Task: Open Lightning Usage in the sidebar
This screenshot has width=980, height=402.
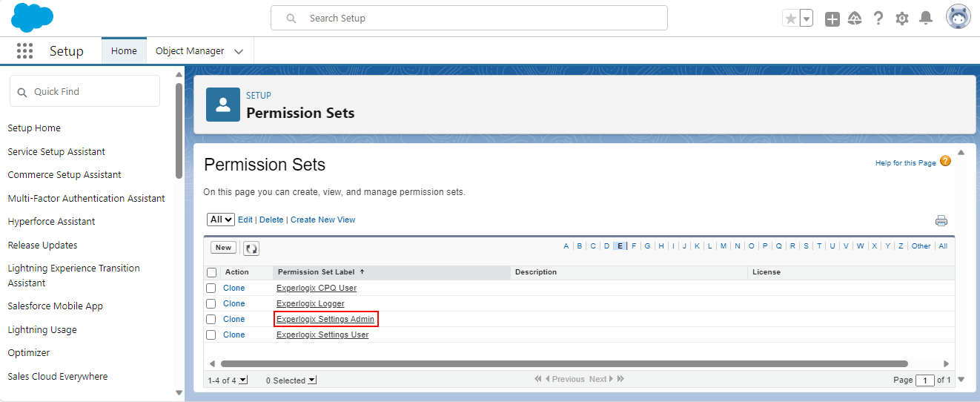Action: [42, 329]
